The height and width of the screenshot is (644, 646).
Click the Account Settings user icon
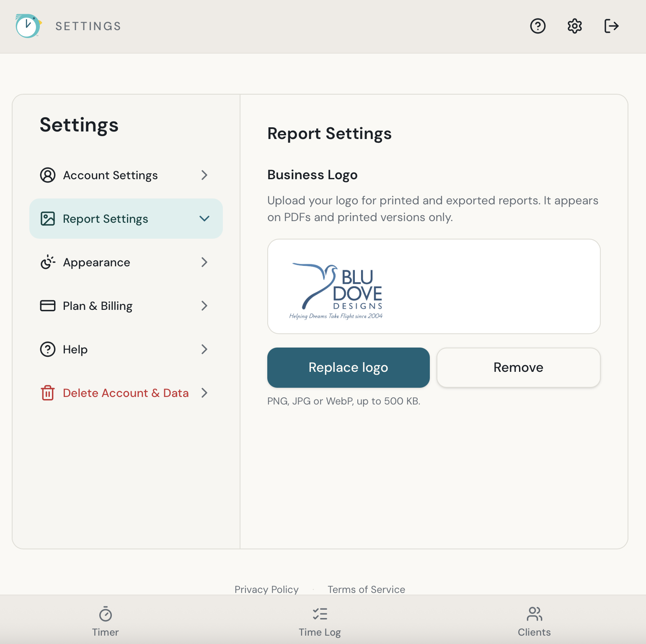[x=48, y=175]
